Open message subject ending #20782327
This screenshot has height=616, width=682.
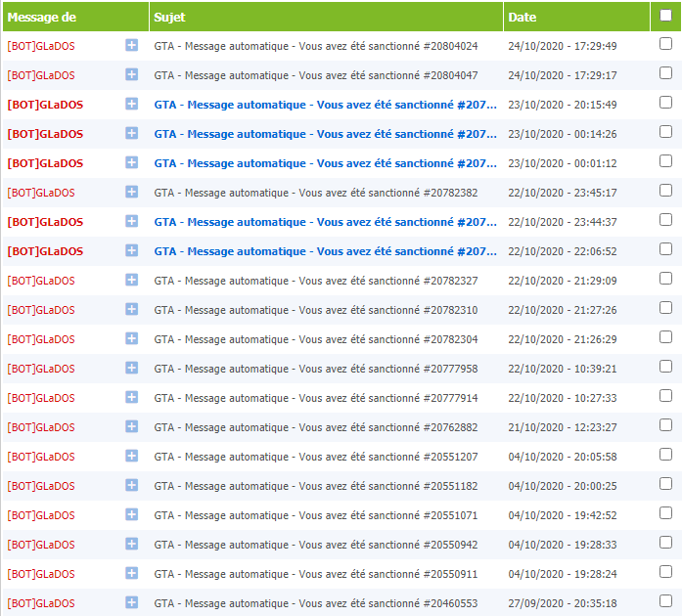click(316, 281)
